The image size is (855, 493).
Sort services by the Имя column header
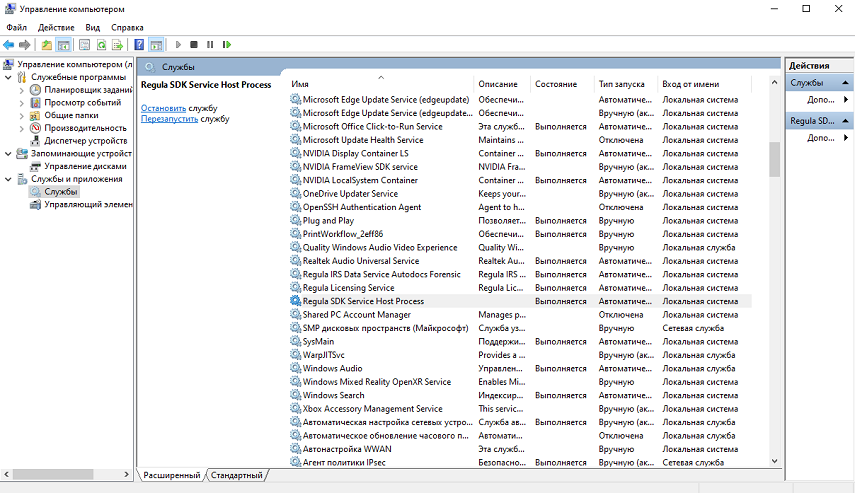380,84
